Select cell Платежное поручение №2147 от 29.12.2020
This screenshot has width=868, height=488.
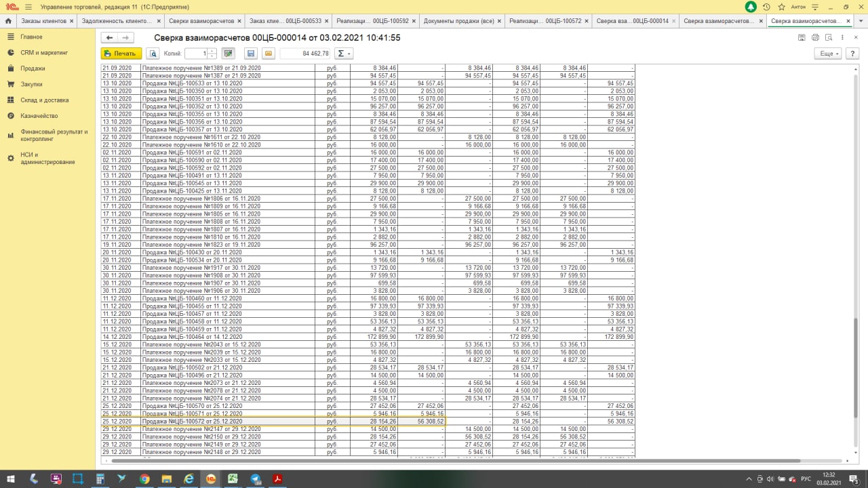228,428
